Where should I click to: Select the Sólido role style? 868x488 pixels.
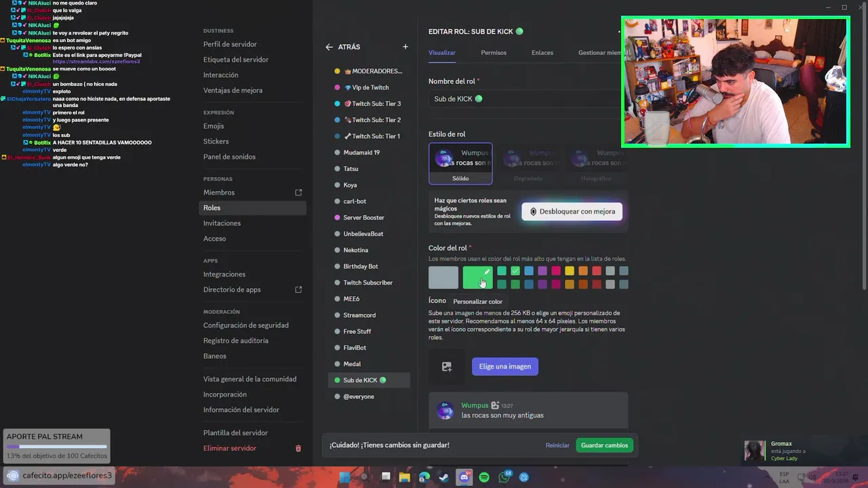pos(460,163)
